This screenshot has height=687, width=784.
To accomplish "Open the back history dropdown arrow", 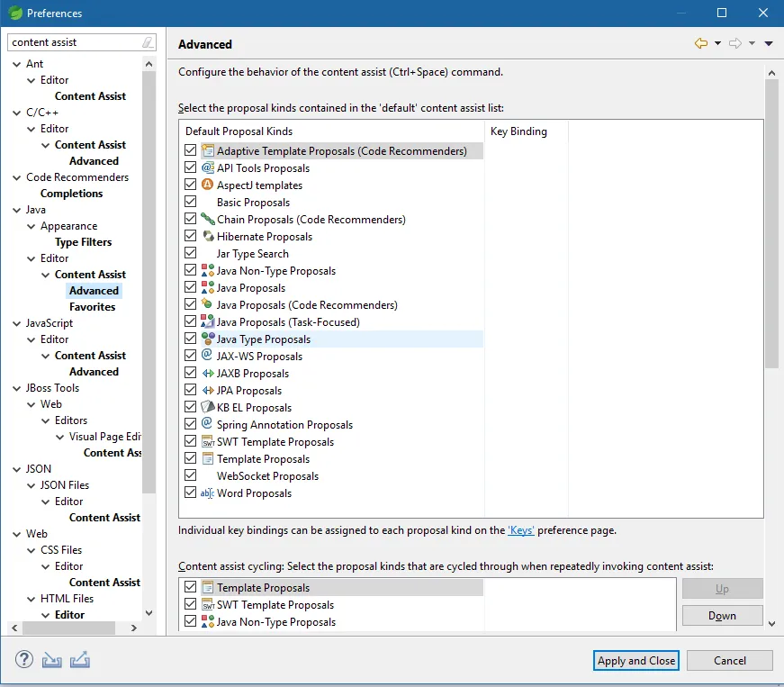I will coord(717,43).
